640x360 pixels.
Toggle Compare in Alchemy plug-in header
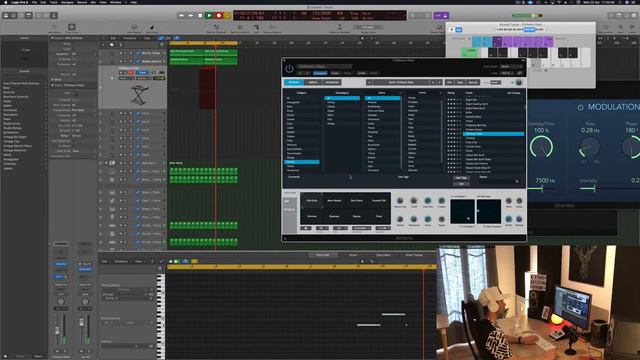click(x=320, y=73)
